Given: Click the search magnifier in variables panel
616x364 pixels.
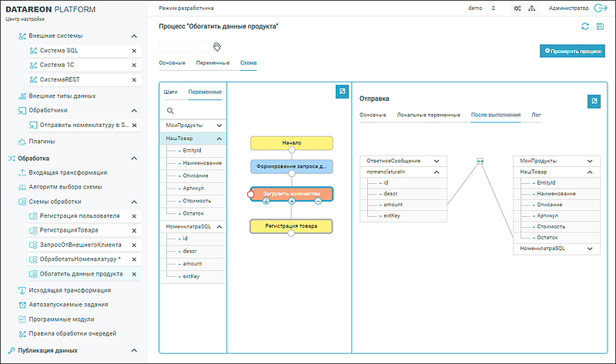Looking at the screenshot, I should tap(170, 111).
